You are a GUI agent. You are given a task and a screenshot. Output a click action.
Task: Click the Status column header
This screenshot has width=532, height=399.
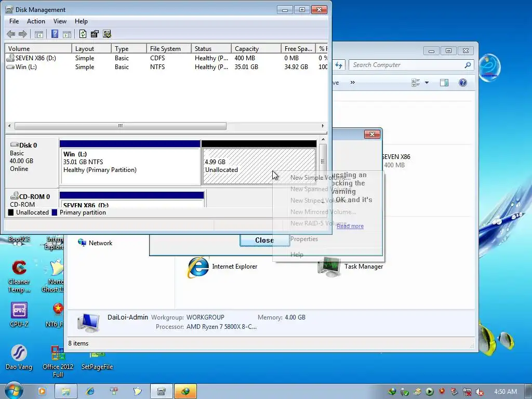pos(211,48)
